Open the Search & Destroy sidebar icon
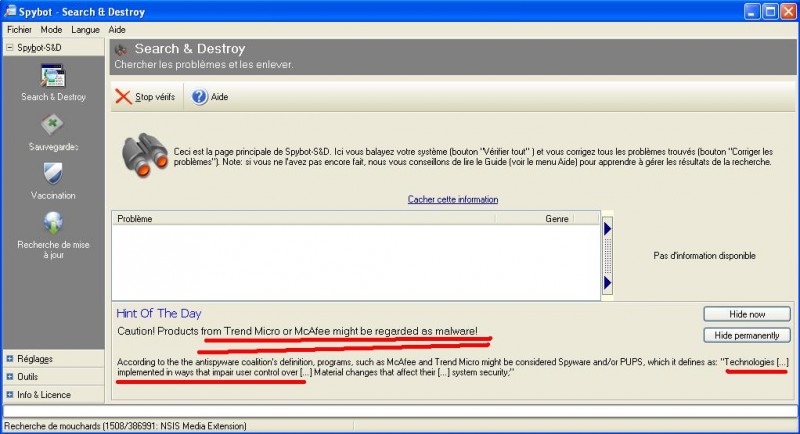 coord(53,76)
